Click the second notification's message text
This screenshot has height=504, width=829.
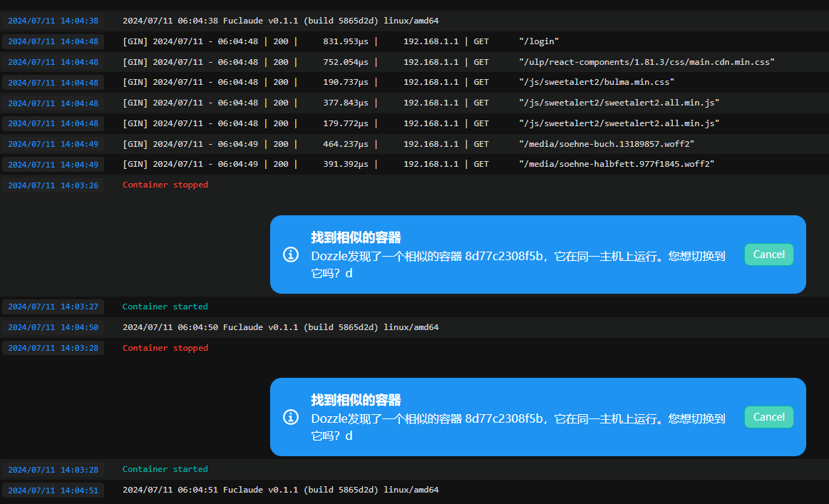pos(518,427)
